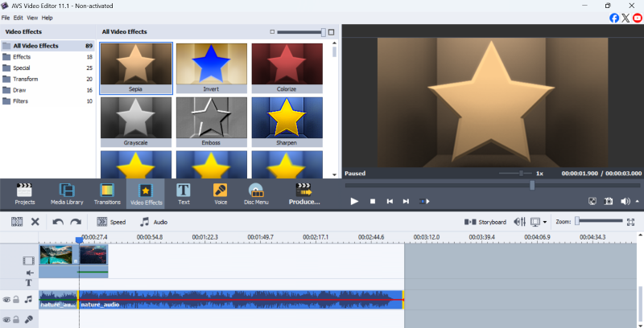Select the Special effects category
The width and height of the screenshot is (644, 328).
[22, 68]
